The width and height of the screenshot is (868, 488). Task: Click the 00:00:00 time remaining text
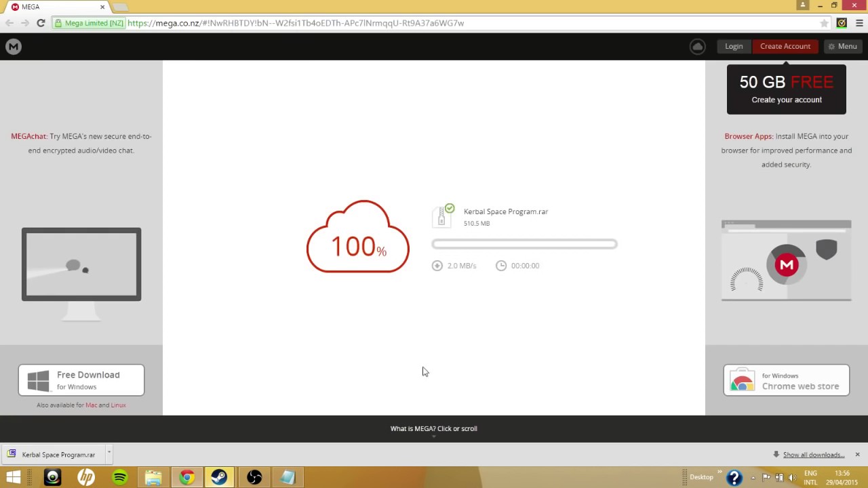pyautogui.click(x=526, y=266)
